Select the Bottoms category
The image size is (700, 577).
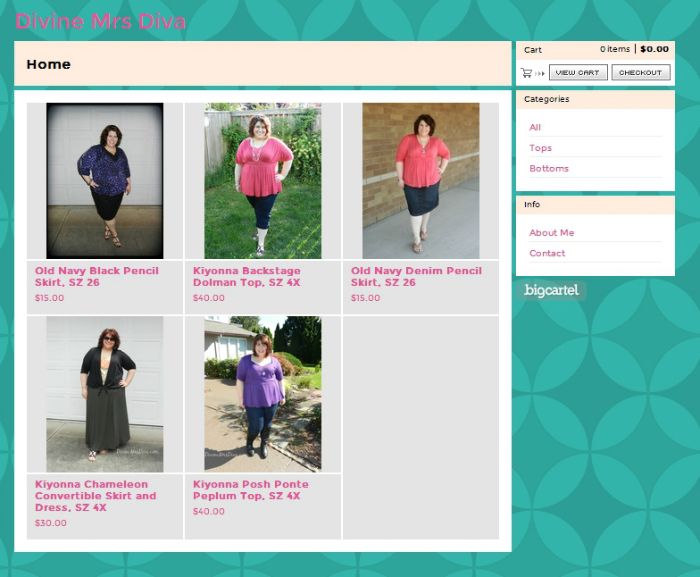(549, 168)
